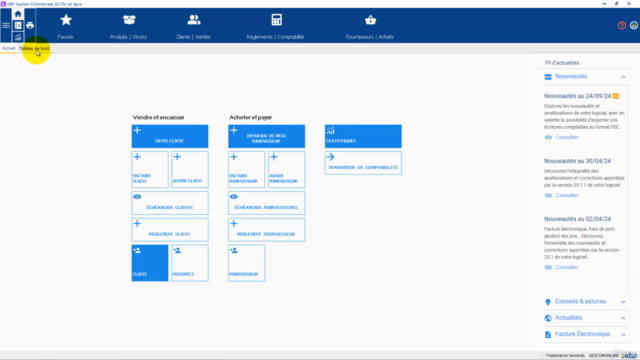
Task: Expand Facture Électronique section
Action: 623,334
